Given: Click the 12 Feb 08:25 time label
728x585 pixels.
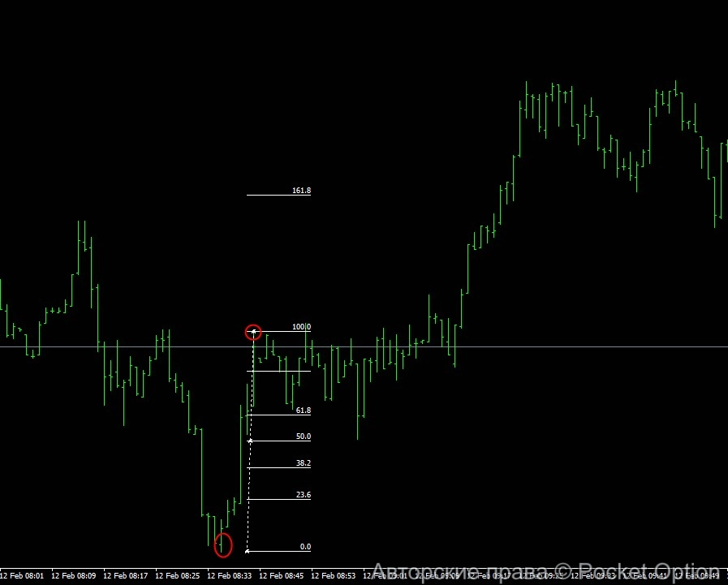Looking at the screenshot, I should click(178, 576).
